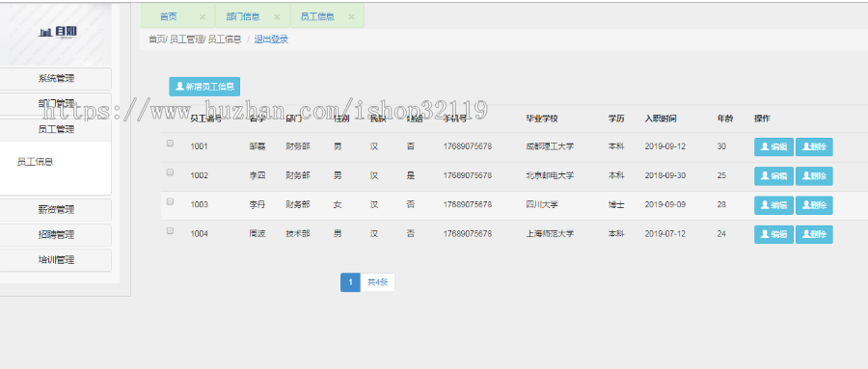
Task: Click date 2019-09-12 cell
Action: (x=665, y=146)
